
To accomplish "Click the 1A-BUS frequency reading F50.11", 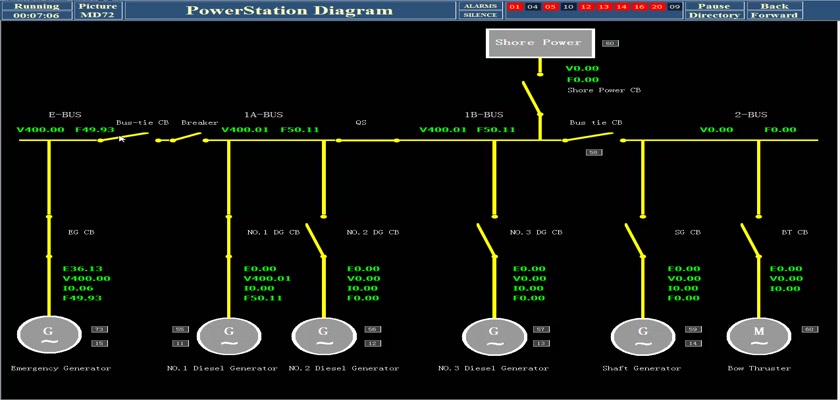I will [x=300, y=130].
